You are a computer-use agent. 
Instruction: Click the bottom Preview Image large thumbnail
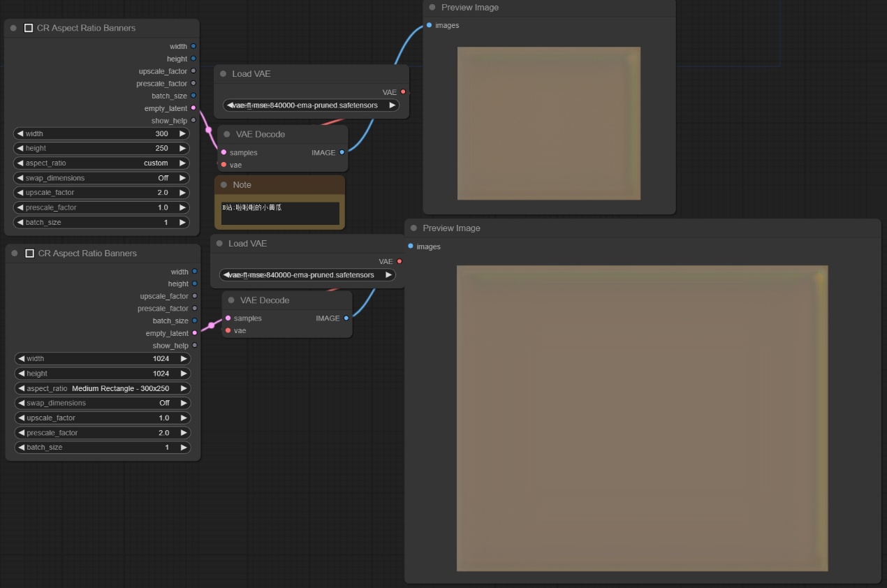(x=642, y=418)
